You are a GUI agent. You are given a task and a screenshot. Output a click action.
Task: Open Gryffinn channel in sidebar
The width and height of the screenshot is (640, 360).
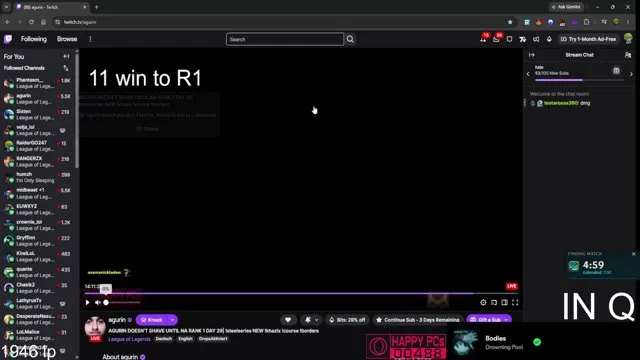click(x=38, y=240)
